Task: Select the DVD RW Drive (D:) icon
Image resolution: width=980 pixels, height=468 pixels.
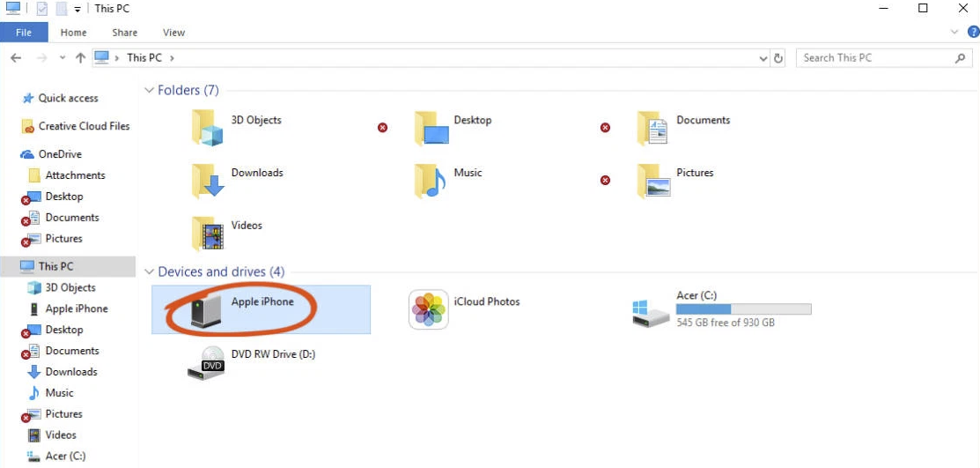Action: 207,362
